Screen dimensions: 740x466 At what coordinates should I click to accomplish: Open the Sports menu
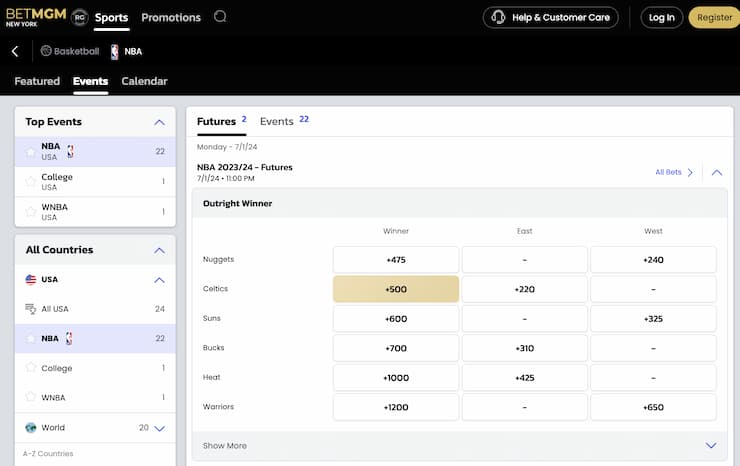pos(111,17)
